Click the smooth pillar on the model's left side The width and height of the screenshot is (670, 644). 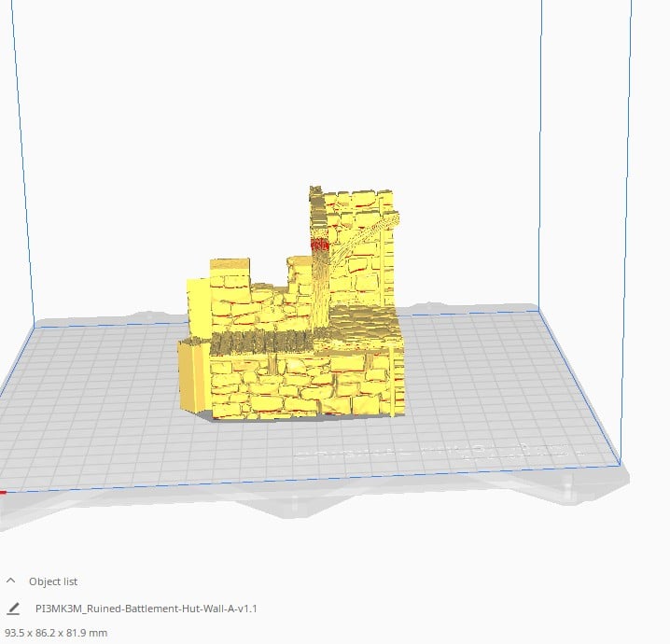(x=191, y=376)
